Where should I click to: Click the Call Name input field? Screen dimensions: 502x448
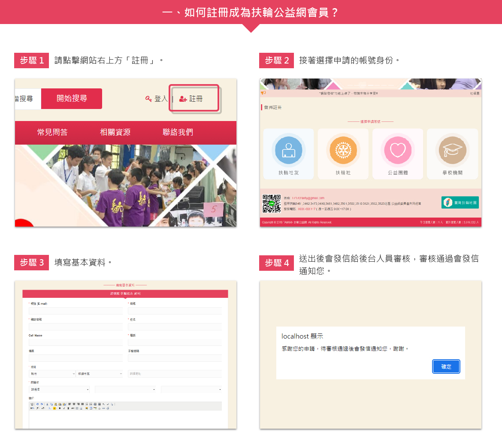76,342
